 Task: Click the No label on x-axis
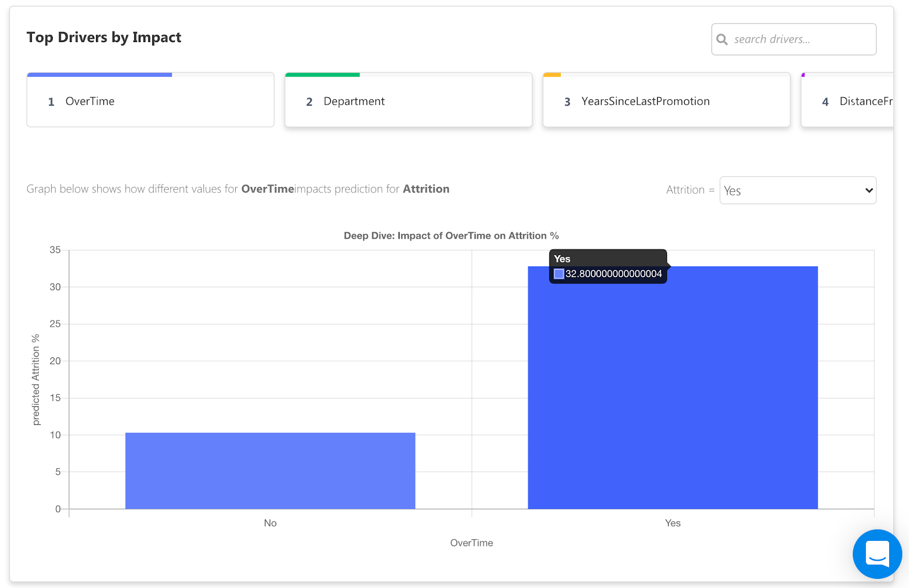pyautogui.click(x=270, y=523)
